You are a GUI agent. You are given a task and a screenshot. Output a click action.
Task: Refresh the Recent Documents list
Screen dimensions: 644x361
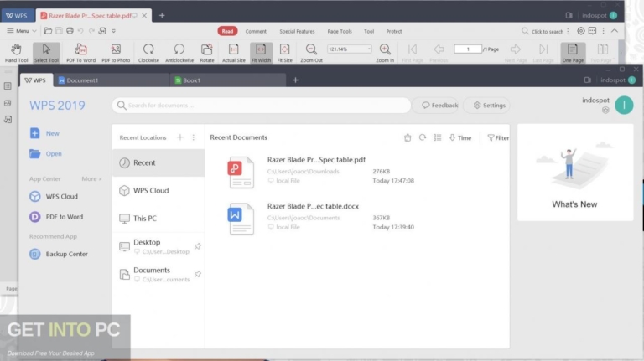tap(423, 137)
